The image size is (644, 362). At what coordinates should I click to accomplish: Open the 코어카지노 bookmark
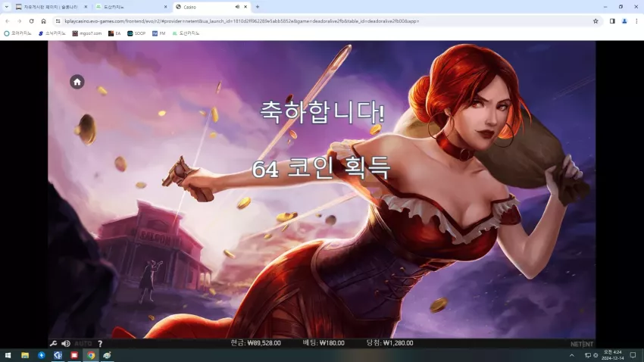(17, 33)
